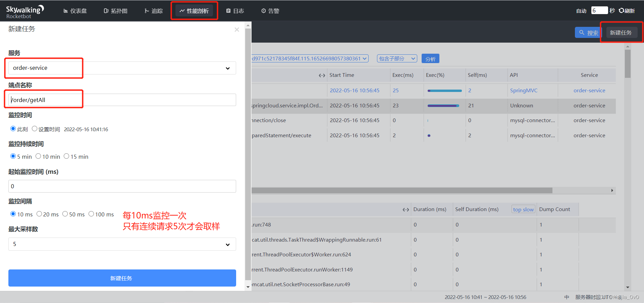
Task: Click the Dump Count column header
Action: (554, 209)
